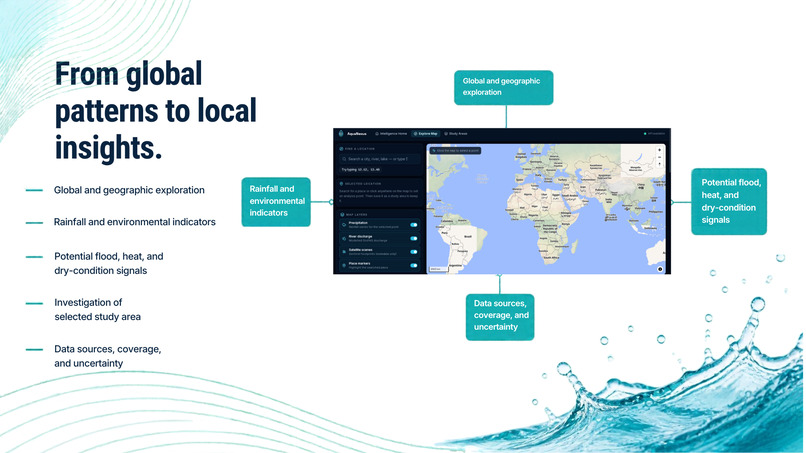Toggle the Satellite scenes layer switch
This screenshot has width=806, height=453.
pos(414,251)
